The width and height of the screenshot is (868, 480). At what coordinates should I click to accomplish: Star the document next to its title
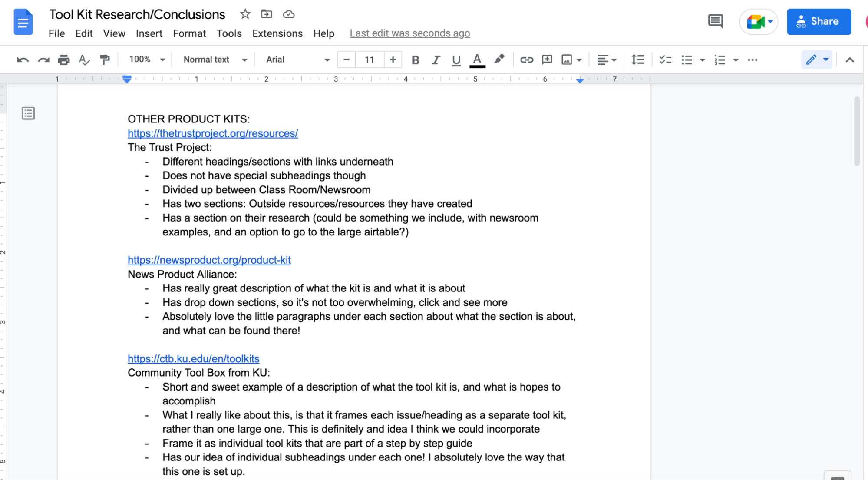coord(245,14)
